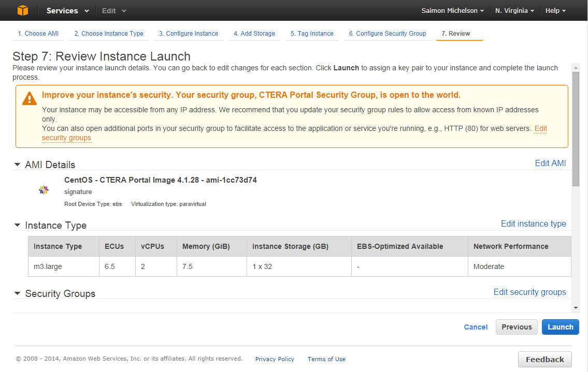Click the Cancel link
Screen dimensions: 588x372
[x=476, y=327]
